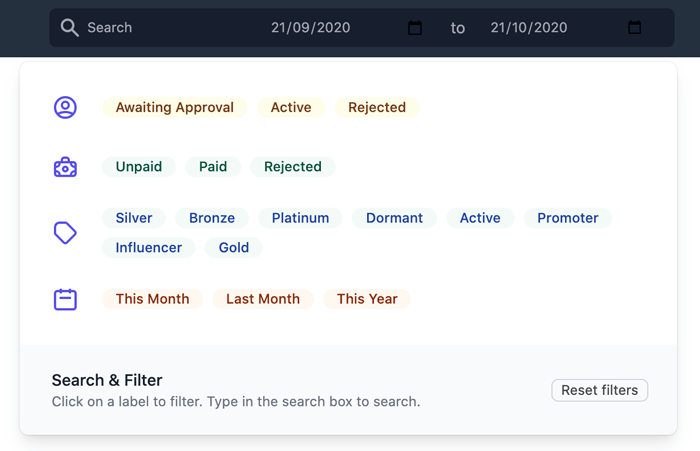Click the tag labels icon
700x451 pixels.
coord(65,233)
